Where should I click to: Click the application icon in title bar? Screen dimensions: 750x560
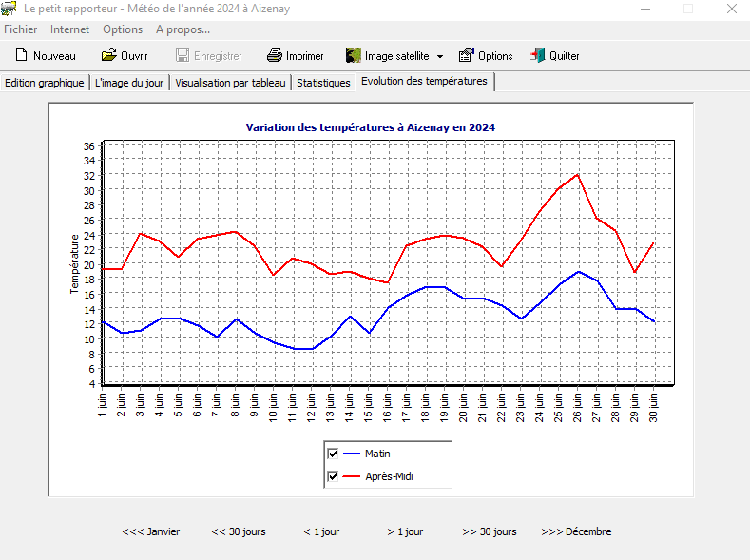pos(10,9)
